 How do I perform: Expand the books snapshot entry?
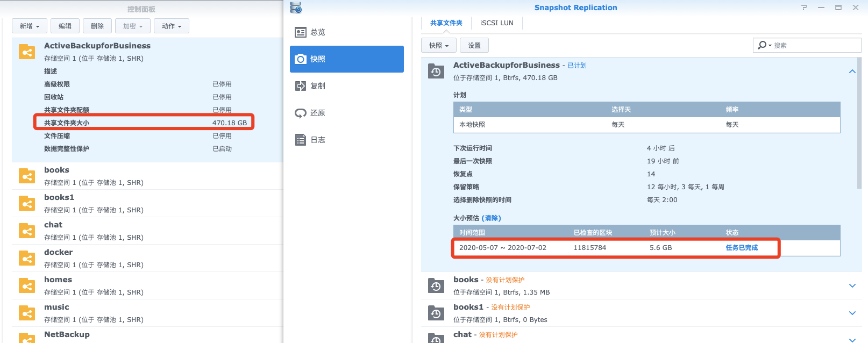[852, 285]
